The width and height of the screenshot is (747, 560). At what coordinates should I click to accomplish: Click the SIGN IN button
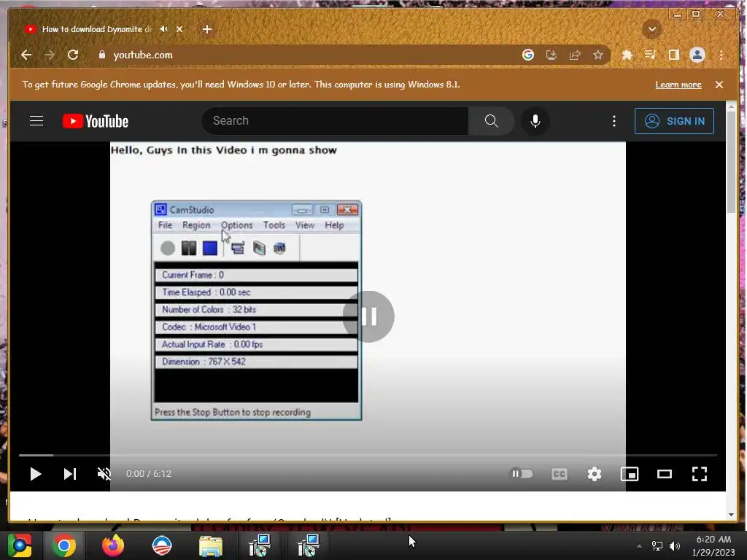click(x=674, y=121)
